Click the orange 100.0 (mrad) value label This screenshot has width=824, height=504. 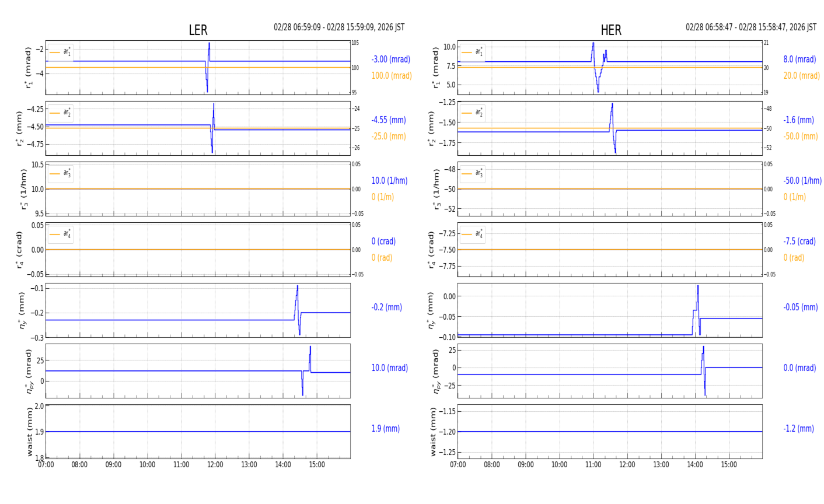[391, 76]
